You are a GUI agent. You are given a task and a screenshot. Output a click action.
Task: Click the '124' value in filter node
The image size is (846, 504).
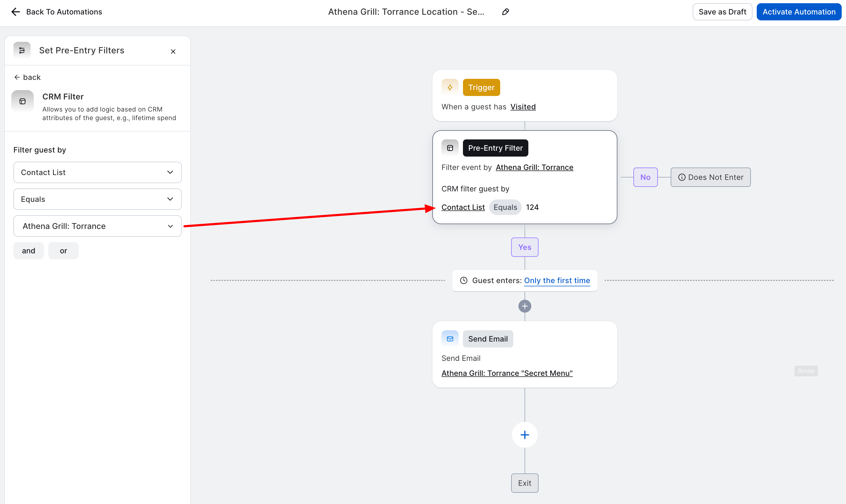[x=532, y=207]
